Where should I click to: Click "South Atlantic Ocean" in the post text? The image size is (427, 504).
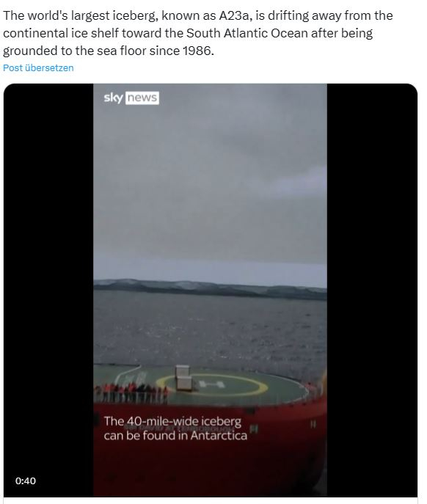(247, 33)
